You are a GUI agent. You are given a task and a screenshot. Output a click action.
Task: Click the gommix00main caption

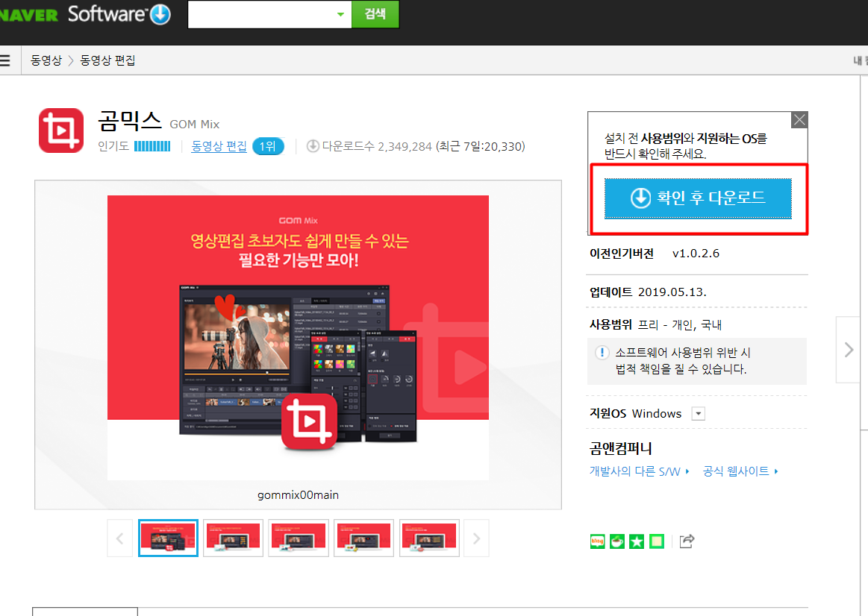click(x=298, y=495)
